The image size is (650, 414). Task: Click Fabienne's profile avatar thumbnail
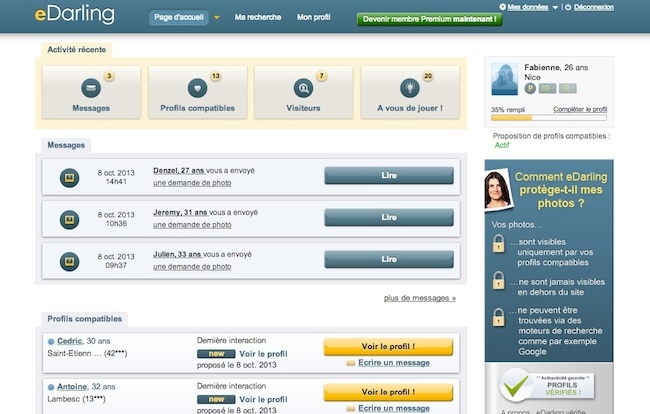tap(504, 79)
